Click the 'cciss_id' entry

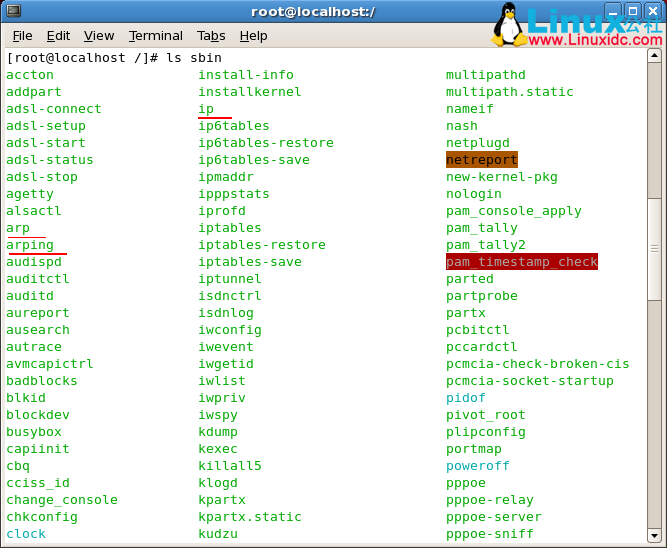coord(37,483)
